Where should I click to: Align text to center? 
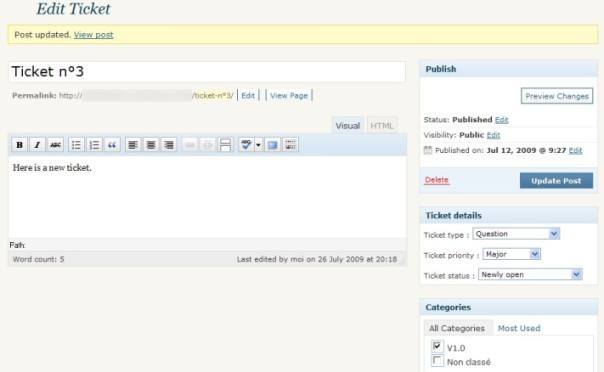[x=151, y=145]
